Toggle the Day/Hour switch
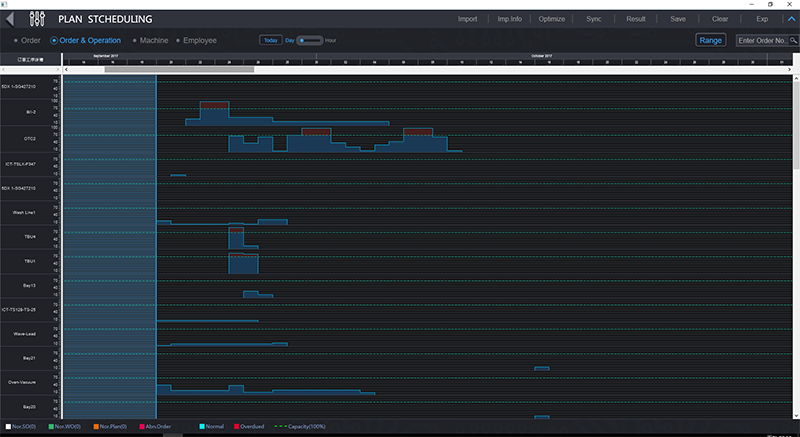 coord(310,40)
